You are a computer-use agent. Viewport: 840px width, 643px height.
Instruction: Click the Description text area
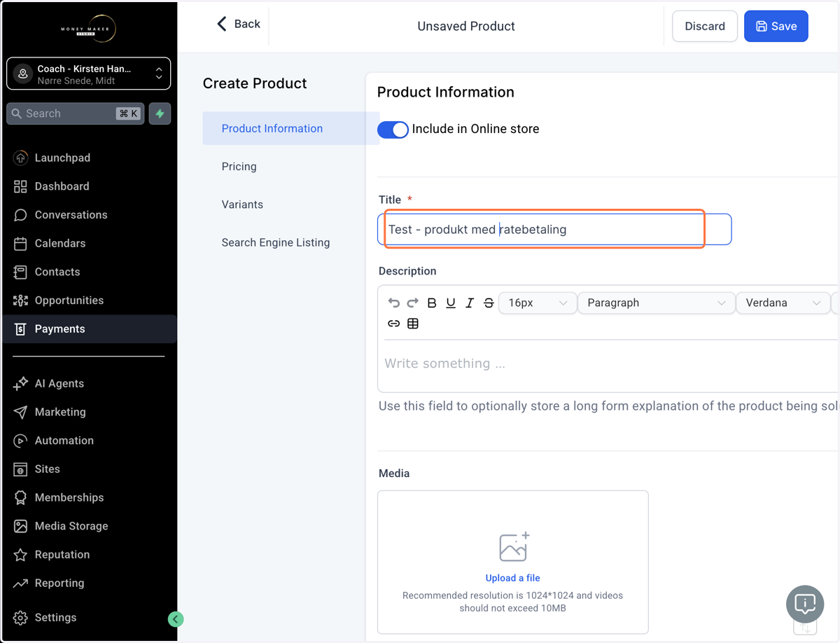pos(609,364)
